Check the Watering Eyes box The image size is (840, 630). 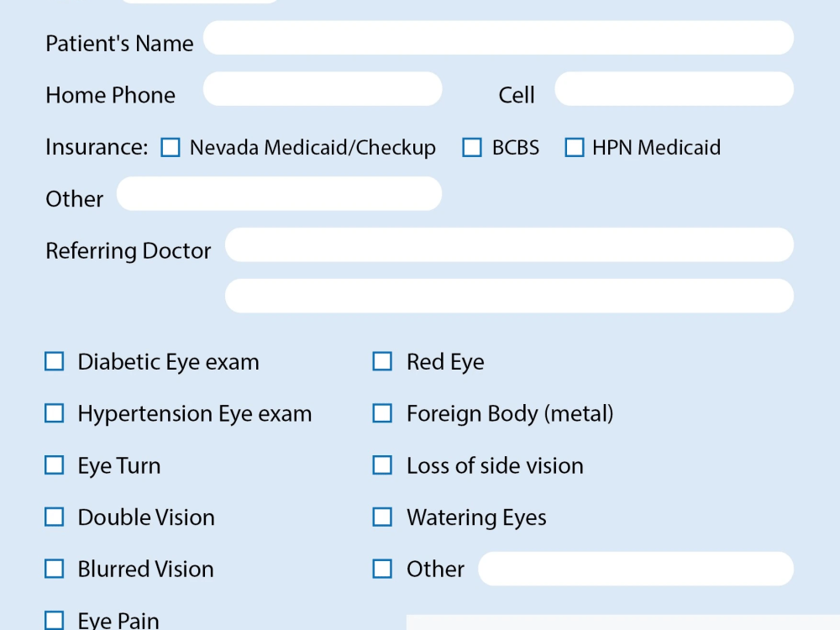coord(382,517)
